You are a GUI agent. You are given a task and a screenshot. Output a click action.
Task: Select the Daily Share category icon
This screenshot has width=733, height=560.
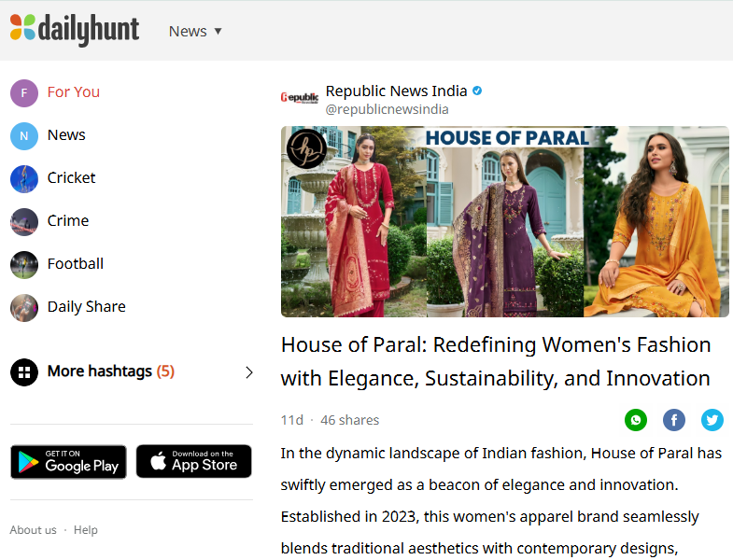(x=24, y=308)
